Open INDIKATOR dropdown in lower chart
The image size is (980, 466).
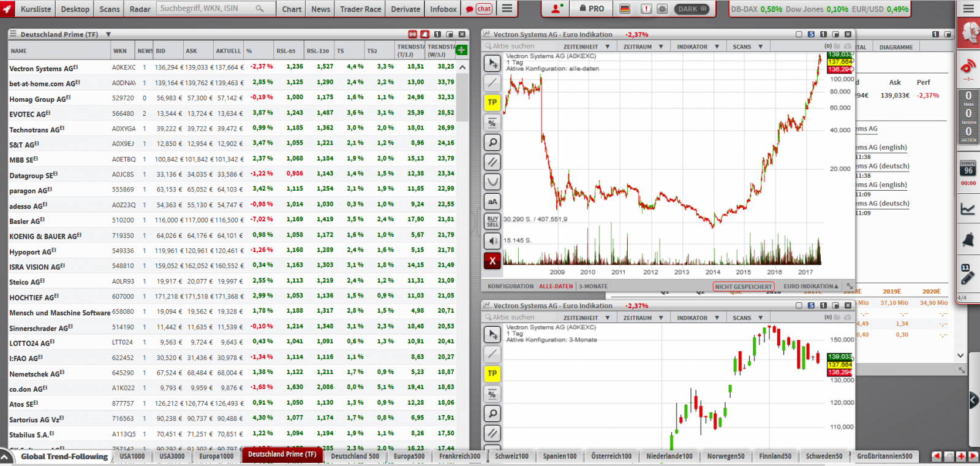click(x=698, y=318)
